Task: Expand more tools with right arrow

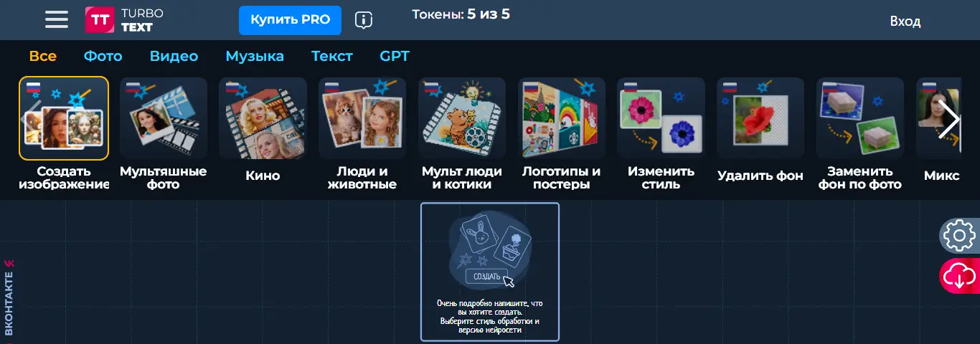Action: click(949, 120)
